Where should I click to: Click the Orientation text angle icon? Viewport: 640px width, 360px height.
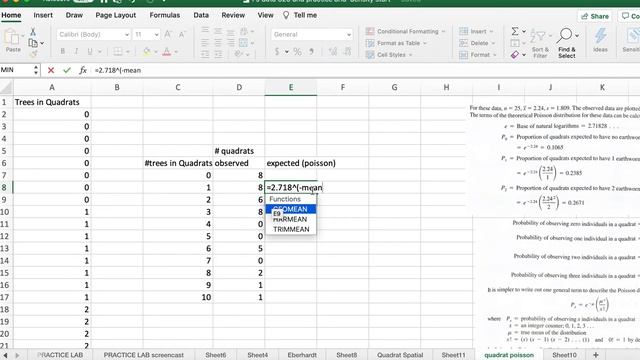tap(239, 54)
